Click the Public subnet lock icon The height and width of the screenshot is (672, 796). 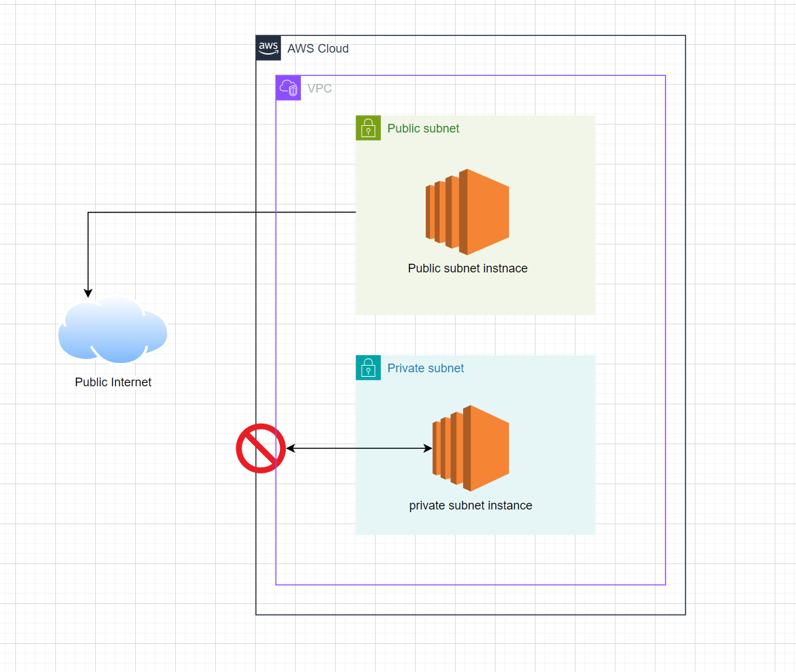[x=368, y=128]
